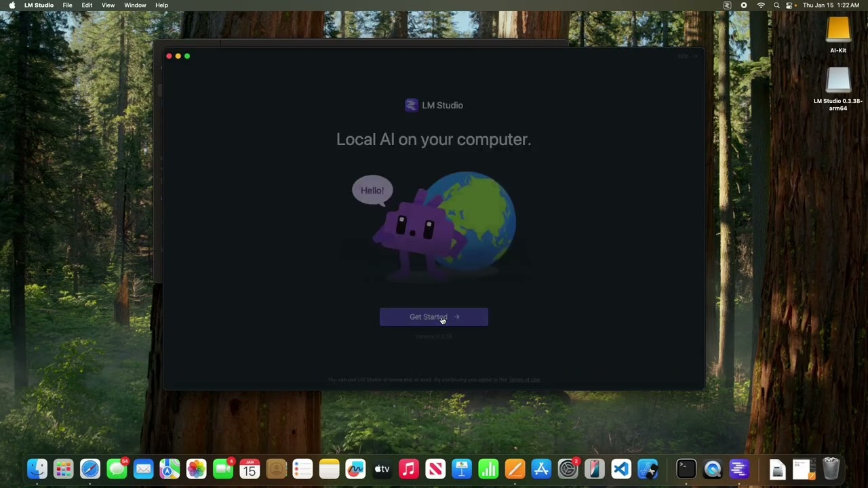868x488 pixels.
Task: Open Notes from the Dock
Action: click(x=329, y=469)
